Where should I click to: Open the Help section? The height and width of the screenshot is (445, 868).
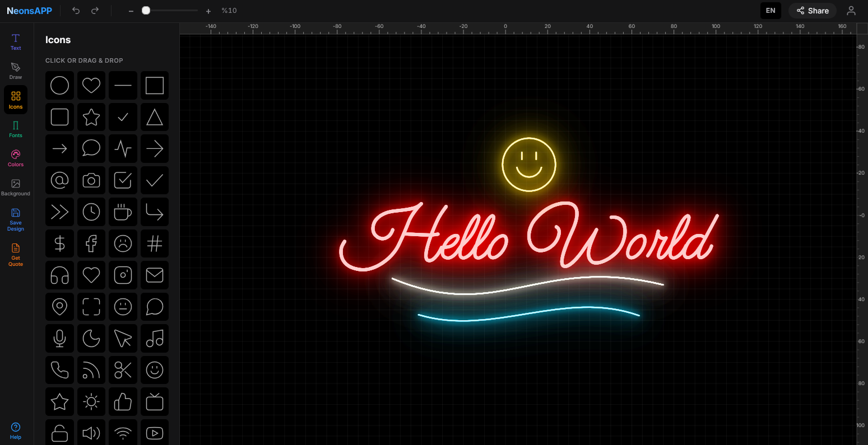[15, 430]
